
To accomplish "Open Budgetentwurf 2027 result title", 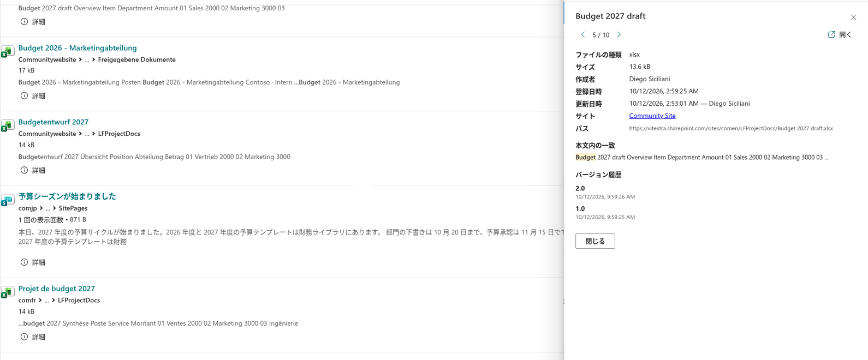I will pos(53,122).
